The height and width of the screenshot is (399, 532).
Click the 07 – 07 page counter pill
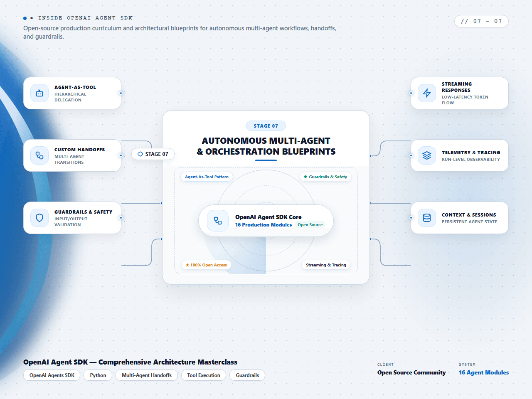(x=481, y=21)
